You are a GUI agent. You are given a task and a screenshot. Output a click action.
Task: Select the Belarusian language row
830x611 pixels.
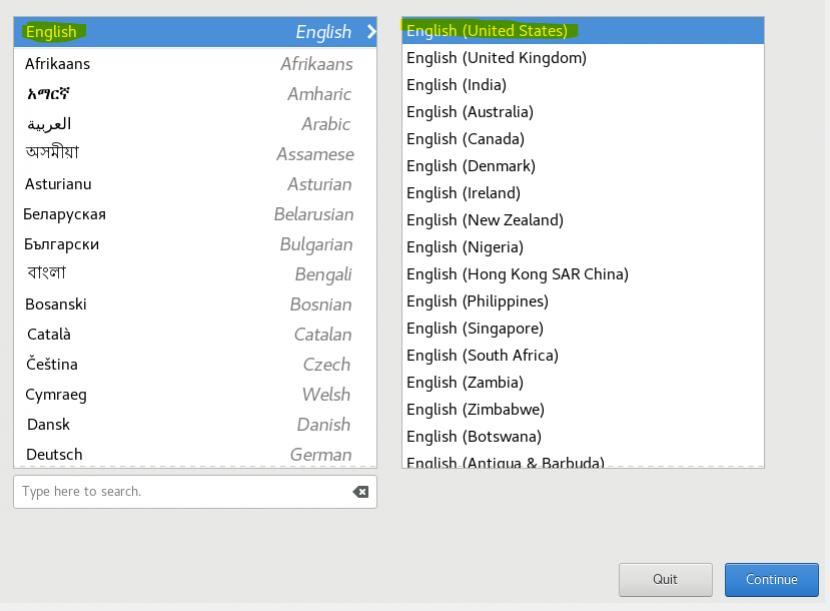(x=195, y=214)
